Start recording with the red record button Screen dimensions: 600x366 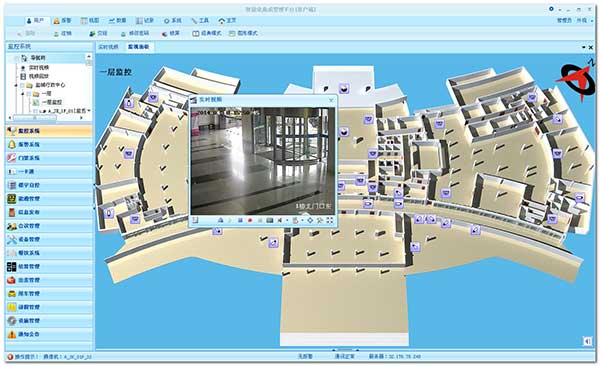click(250, 221)
